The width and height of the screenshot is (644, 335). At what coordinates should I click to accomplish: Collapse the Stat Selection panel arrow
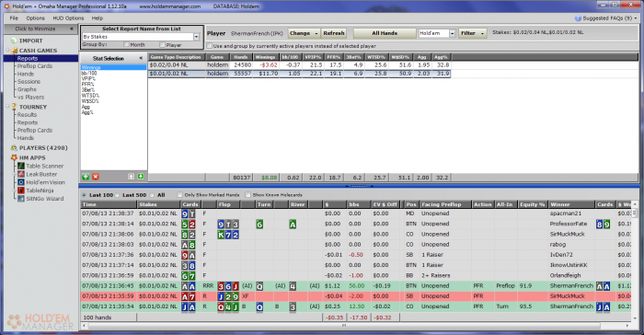[x=141, y=58]
